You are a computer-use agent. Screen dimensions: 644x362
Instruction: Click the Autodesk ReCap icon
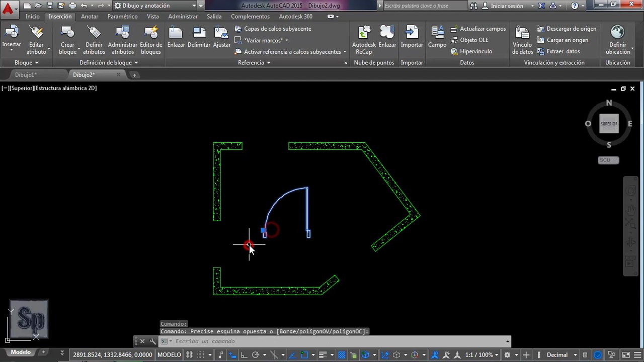[364, 32]
